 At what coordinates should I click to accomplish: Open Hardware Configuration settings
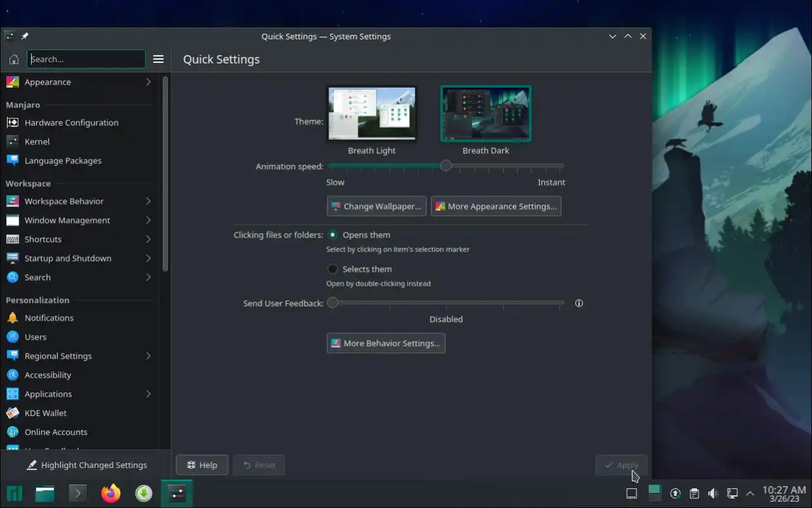[x=79, y=123]
